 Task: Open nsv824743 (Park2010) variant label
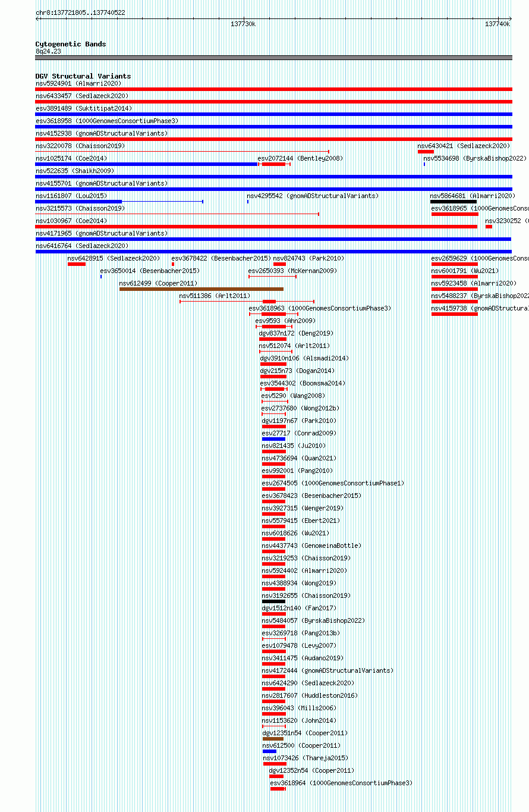pos(308,258)
